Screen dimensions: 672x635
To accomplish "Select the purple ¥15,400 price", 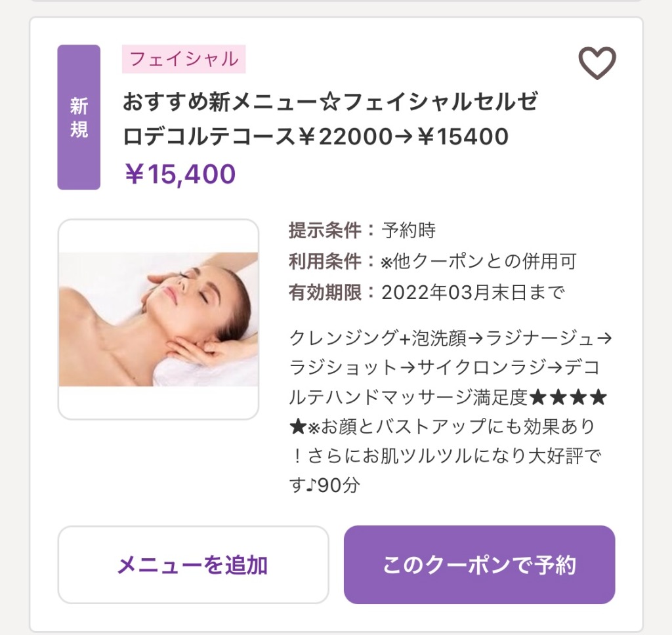I will click(180, 174).
